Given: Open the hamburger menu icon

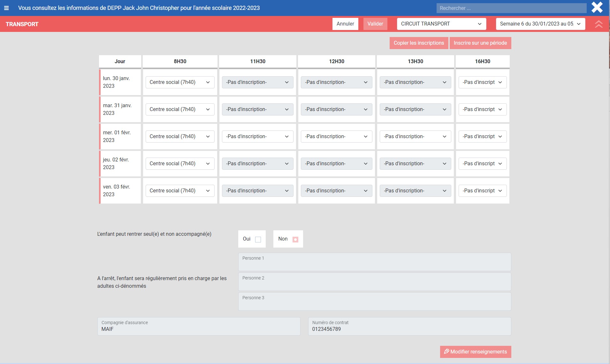Looking at the screenshot, I should coord(6,8).
